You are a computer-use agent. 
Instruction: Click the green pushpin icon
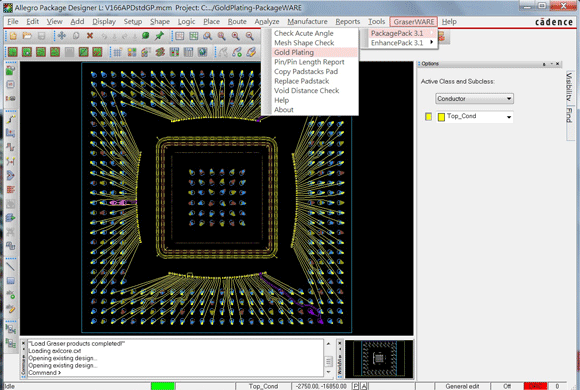tap(159, 36)
